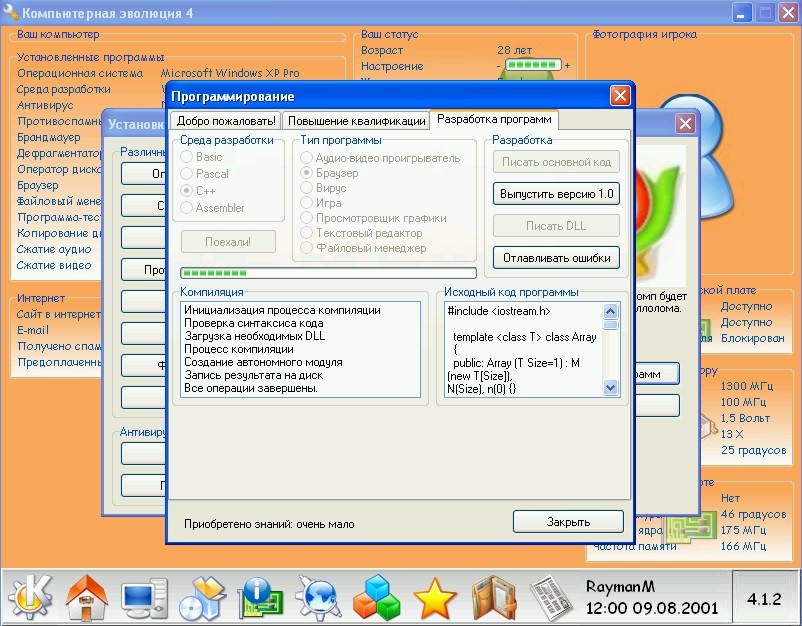This screenshot has width=802, height=626.
Task: Click Антивирус in installed programs list
Action: pos(45,105)
